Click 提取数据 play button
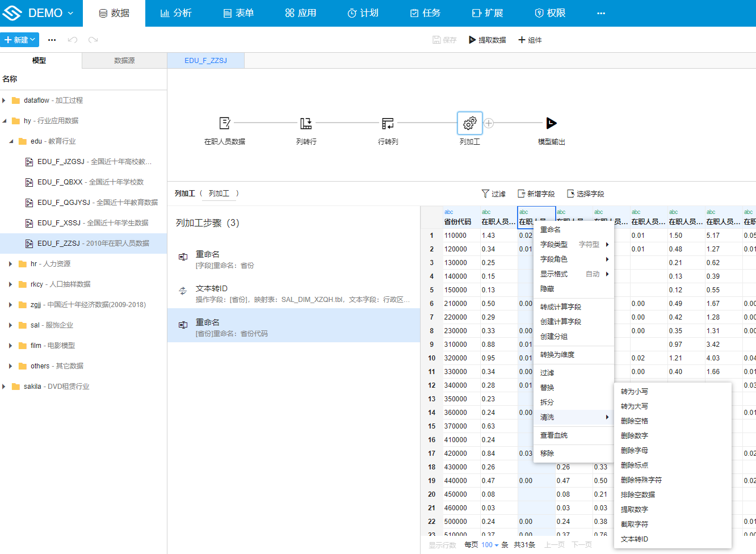Image resolution: width=756 pixels, height=554 pixels. (487, 40)
